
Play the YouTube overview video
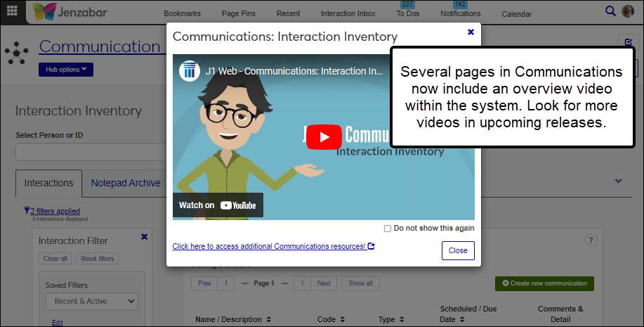coord(324,137)
